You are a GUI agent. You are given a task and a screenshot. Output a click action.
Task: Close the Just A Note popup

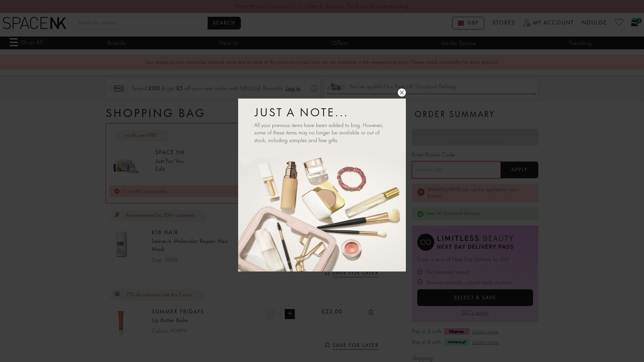coord(401,93)
